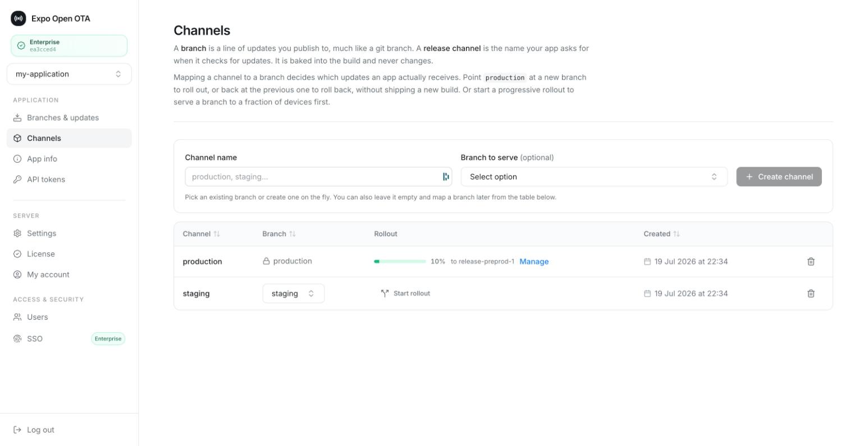Click the License check badge icon
Screen dimensions: 868x446
[17, 254]
